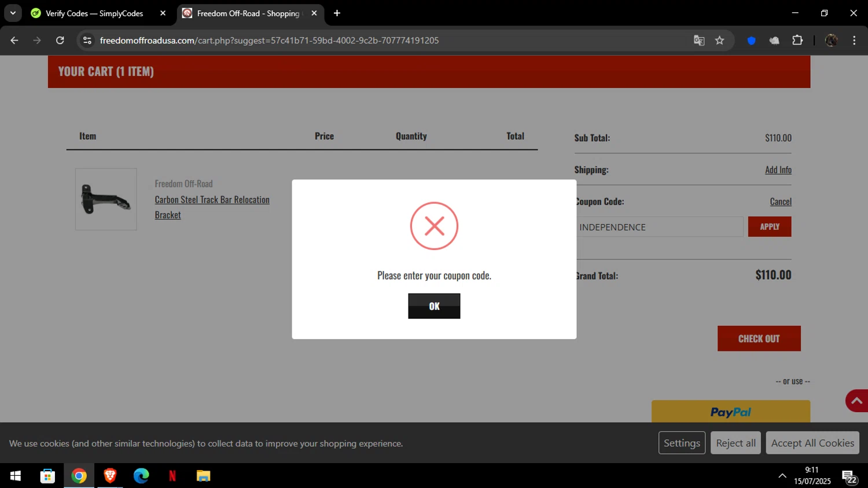Click Accept All Cookies
868x488 pixels.
pos(812,443)
